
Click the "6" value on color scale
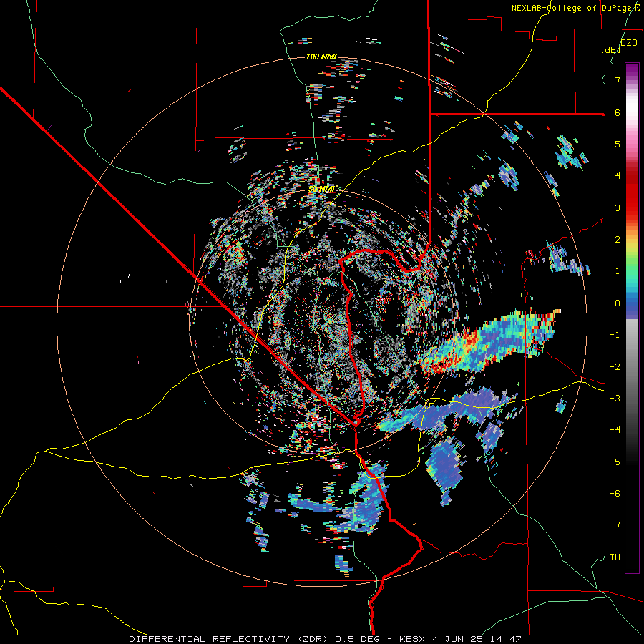pyautogui.click(x=618, y=112)
